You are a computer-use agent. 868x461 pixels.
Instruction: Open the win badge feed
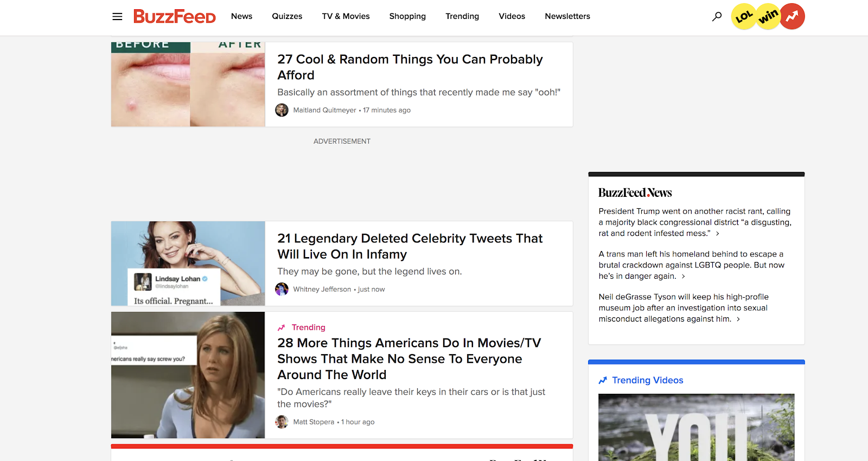(768, 17)
